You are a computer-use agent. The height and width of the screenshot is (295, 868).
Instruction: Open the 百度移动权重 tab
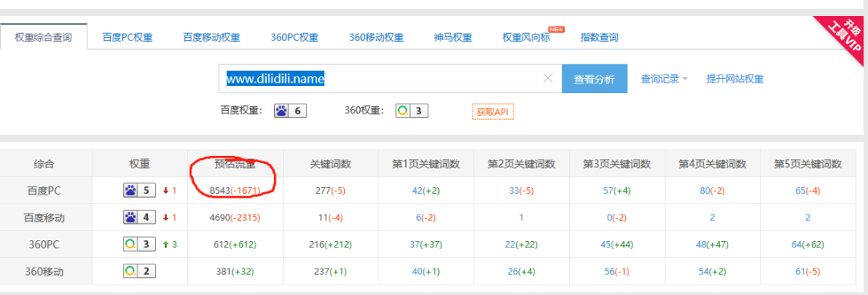click(211, 38)
